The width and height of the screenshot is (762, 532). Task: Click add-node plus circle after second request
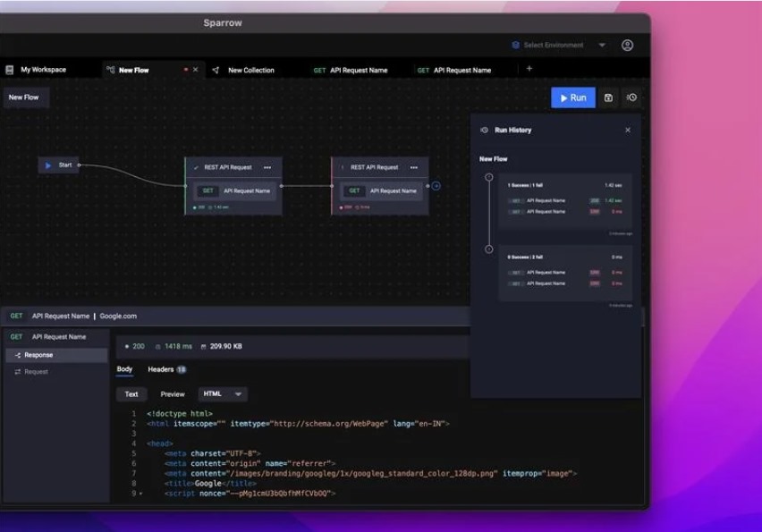coord(436,186)
